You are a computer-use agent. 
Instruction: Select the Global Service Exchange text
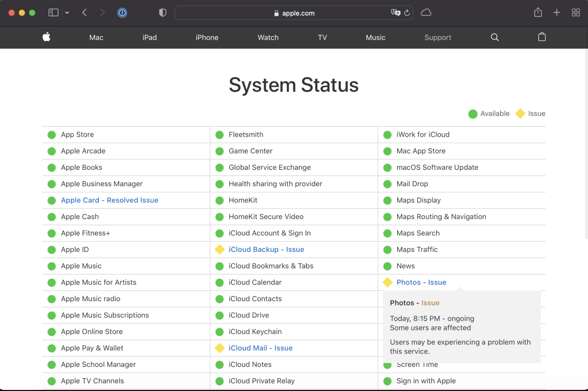pos(270,167)
